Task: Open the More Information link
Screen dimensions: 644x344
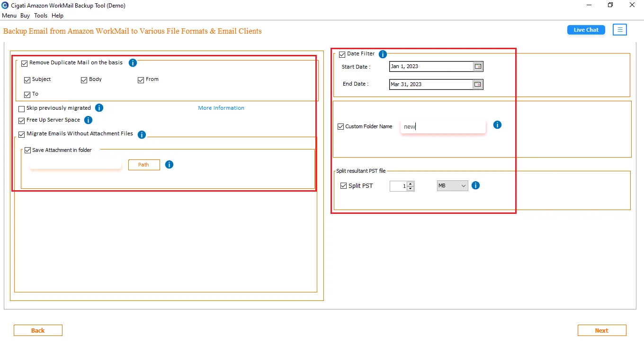Action: click(221, 108)
